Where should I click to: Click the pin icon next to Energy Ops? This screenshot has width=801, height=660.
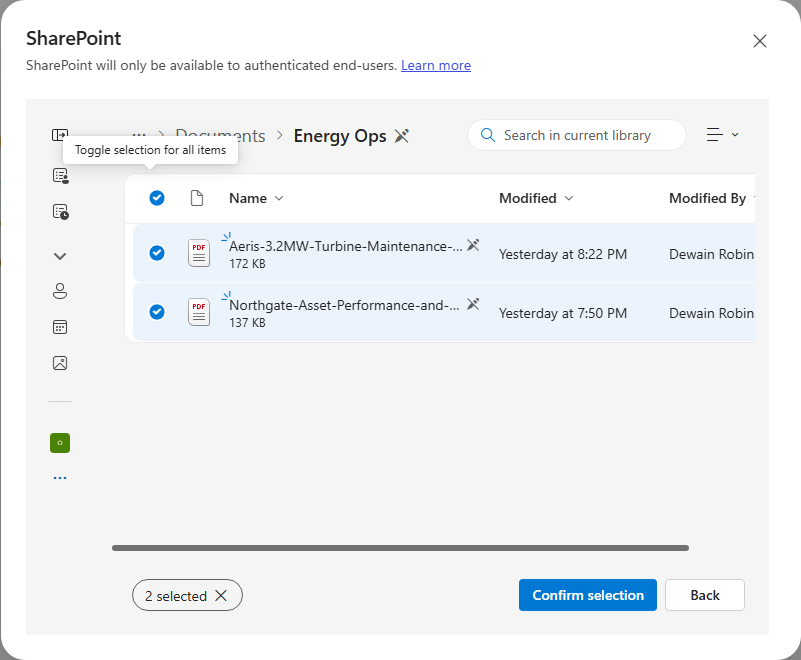[402, 136]
